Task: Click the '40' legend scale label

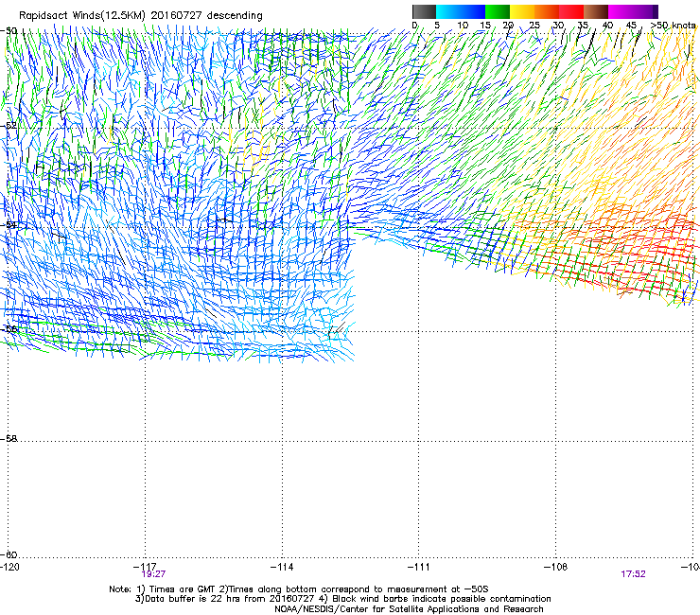Action: pos(607,26)
